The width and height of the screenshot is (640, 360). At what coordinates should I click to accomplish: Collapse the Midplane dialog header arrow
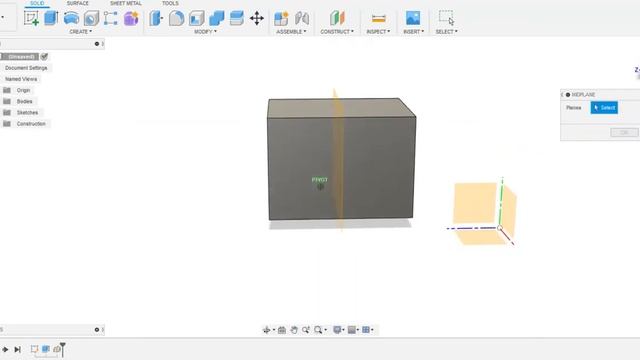562,95
